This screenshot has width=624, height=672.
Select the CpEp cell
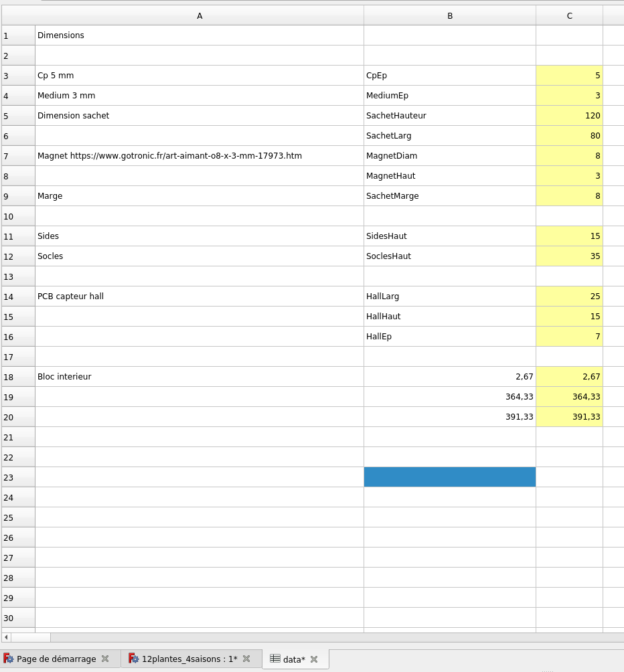pos(449,76)
